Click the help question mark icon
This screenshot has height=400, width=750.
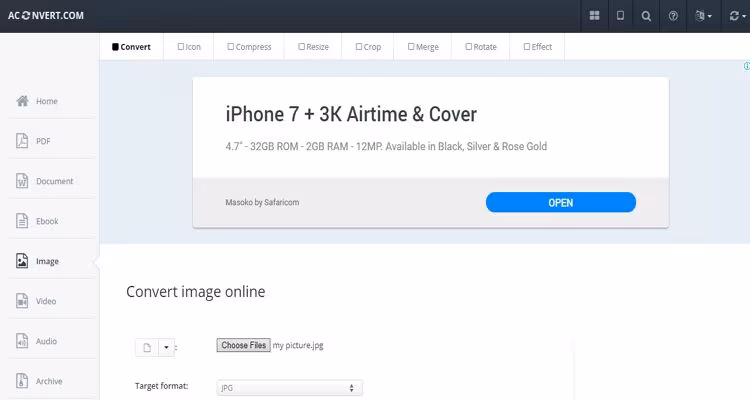(673, 16)
